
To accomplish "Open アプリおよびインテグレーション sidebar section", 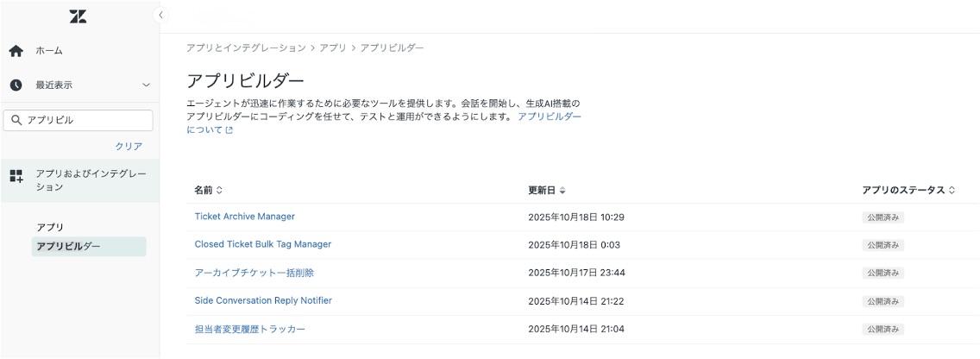I will pyautogui.click(x=90, y=180).
